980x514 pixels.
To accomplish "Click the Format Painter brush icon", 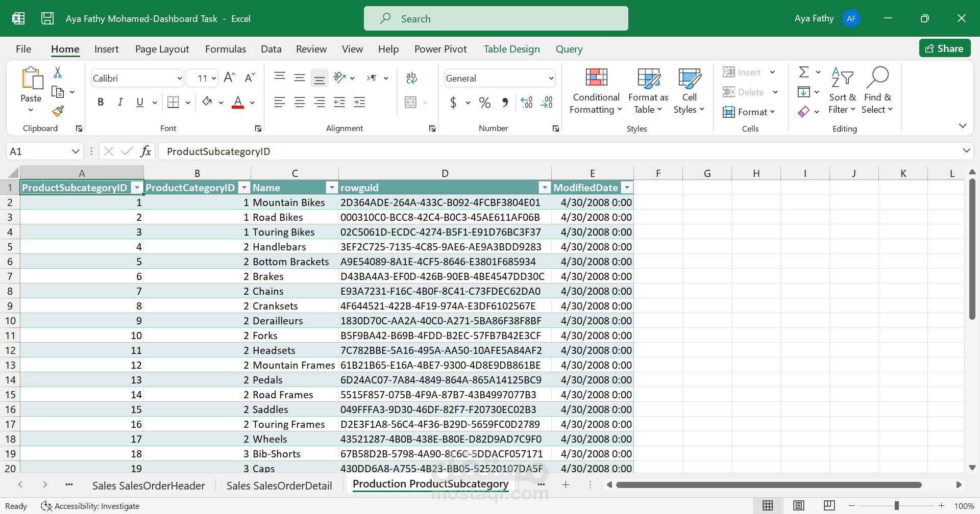I will point(58,111).
